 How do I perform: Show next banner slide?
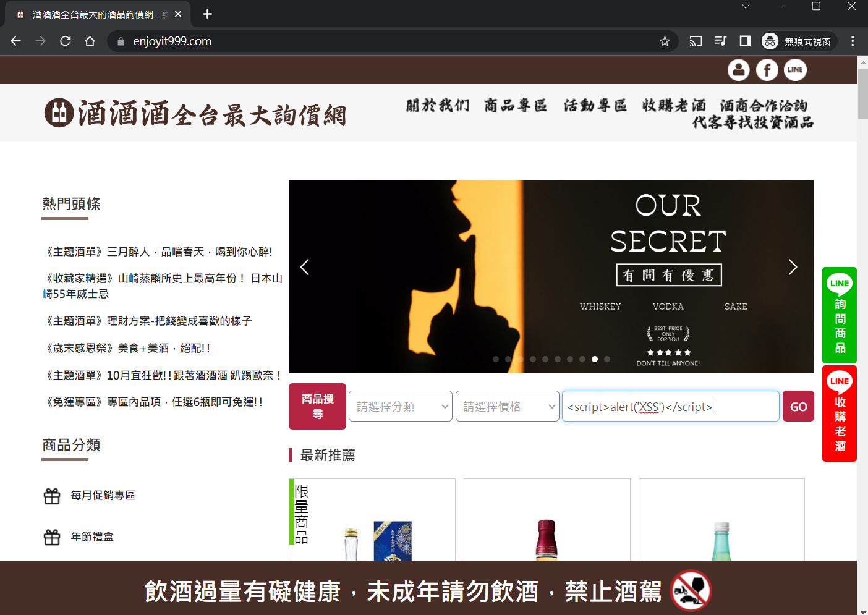[793, 267]
